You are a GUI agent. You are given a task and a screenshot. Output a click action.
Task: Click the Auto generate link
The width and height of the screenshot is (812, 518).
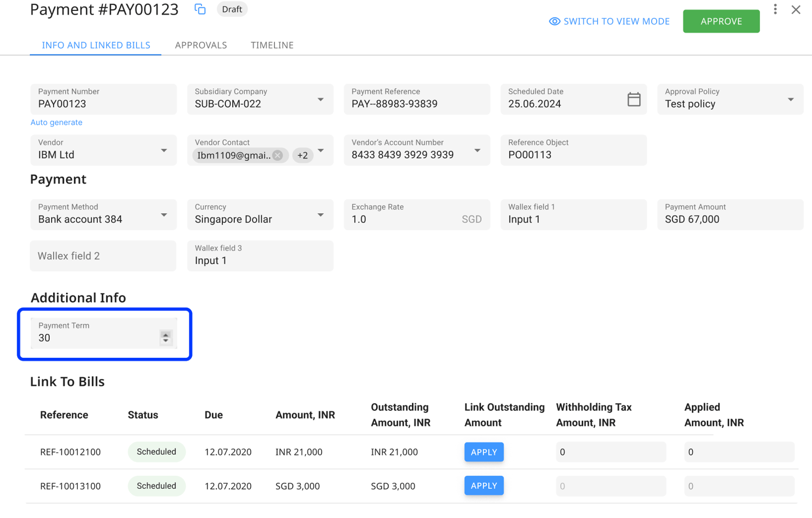point(56,122)
